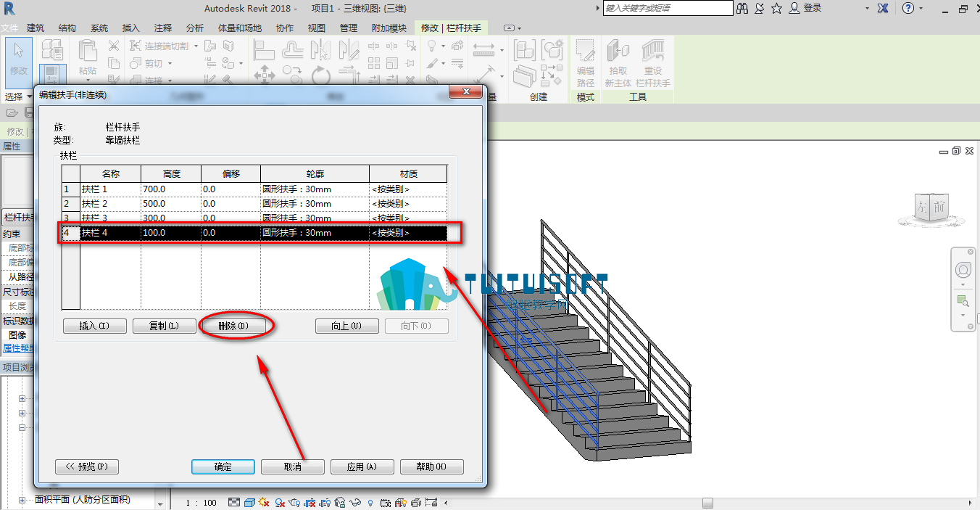Click the Insert (插入) button in dialog
This screenshot has height=510, width=980.
[x=95, y=326]
